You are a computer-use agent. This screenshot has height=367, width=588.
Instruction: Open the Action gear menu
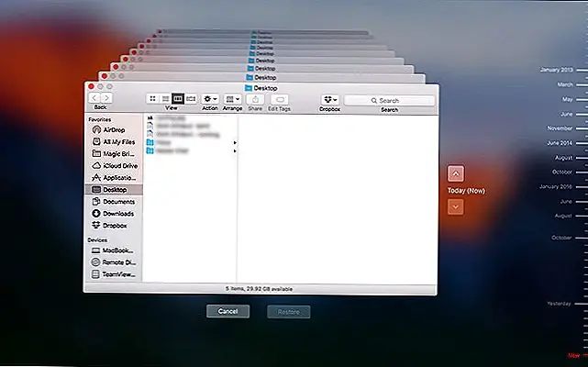pos(210,99)
